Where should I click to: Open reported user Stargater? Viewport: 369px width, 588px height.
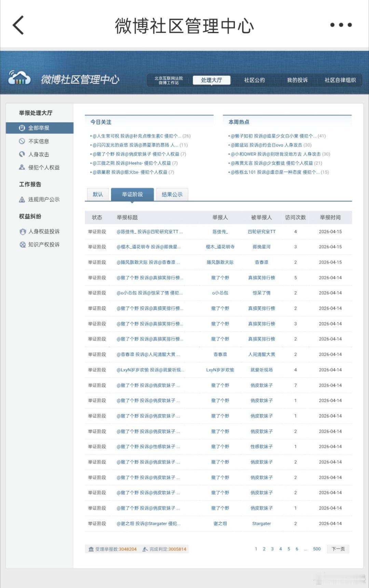click(261, 523)
